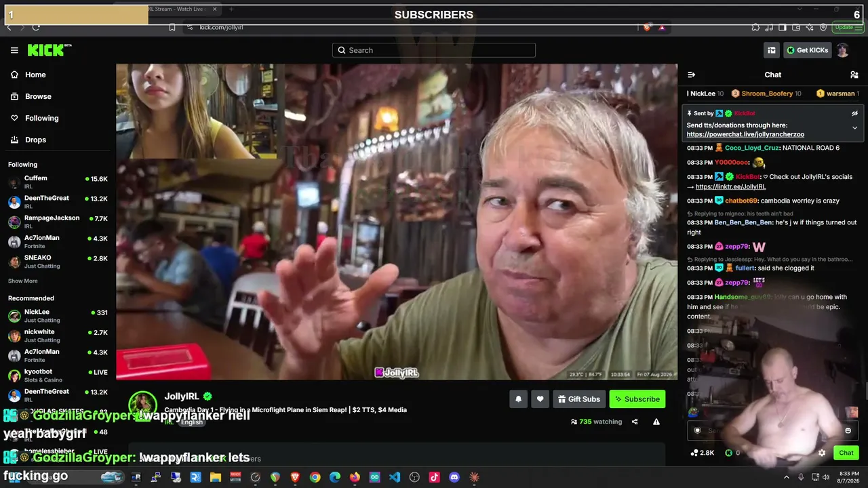This screenshot has width=868, height=488.
Task: Click the JollyIRL channel name
Action: pyautogui.click(x=182, y=396)
